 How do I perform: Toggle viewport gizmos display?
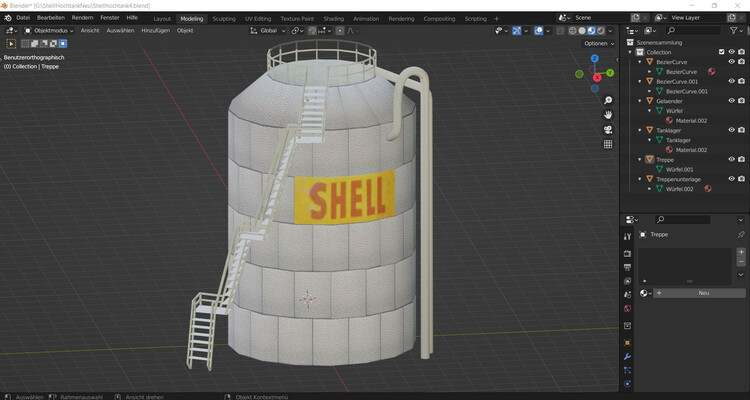click(517, 31)
